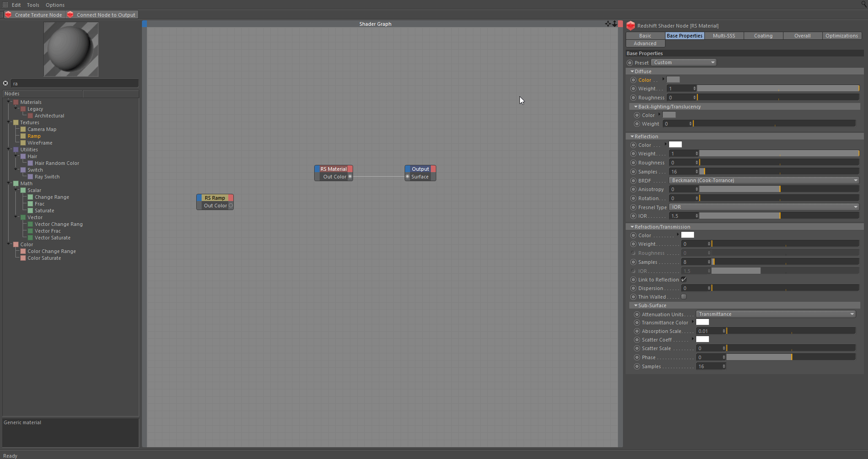Open the BRDF Beckmann dropdown
The image size is (868, 459).
[x=764, y=180]
